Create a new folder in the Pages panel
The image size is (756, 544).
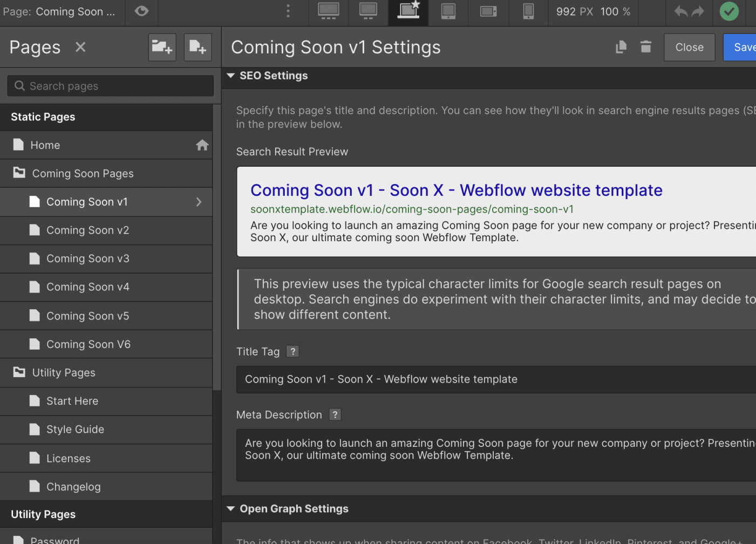tap(162, 47)
